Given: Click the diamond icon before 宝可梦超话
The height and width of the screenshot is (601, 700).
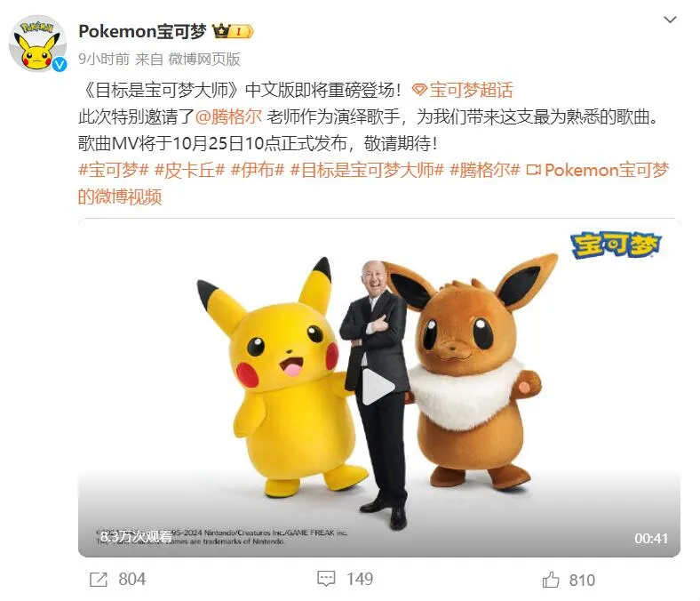Looking at the screenshot, I should 419,91.
